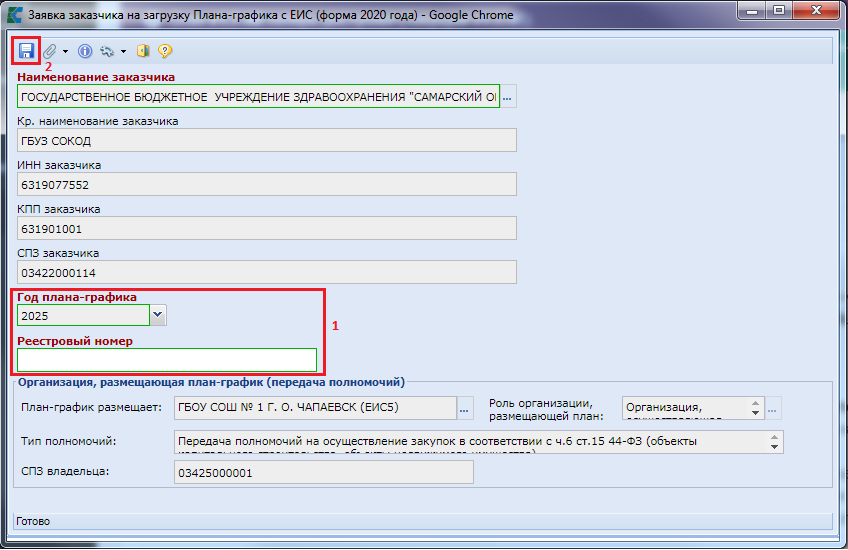
Task: Close the window with the red X button
Action: click(818, 13)
